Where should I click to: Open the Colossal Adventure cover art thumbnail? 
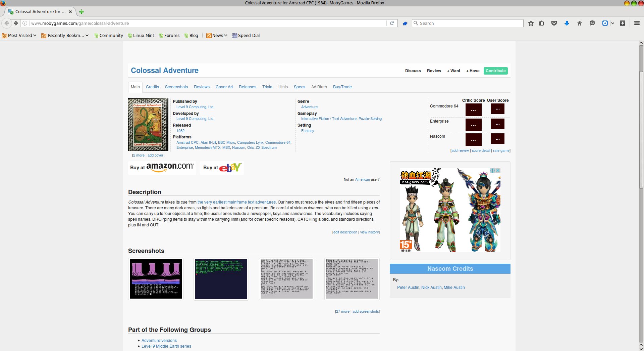pyautogui.click(x=148, y=124)
